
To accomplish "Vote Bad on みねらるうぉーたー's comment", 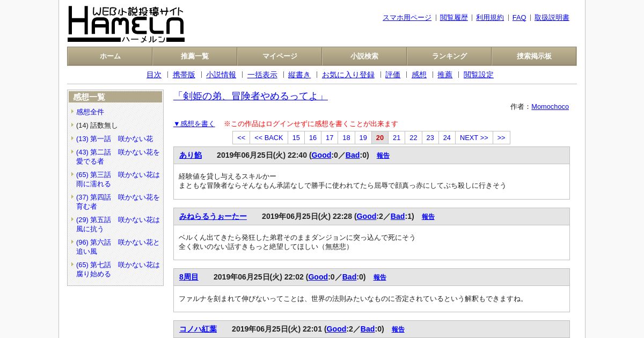I will tap(398, 216).
